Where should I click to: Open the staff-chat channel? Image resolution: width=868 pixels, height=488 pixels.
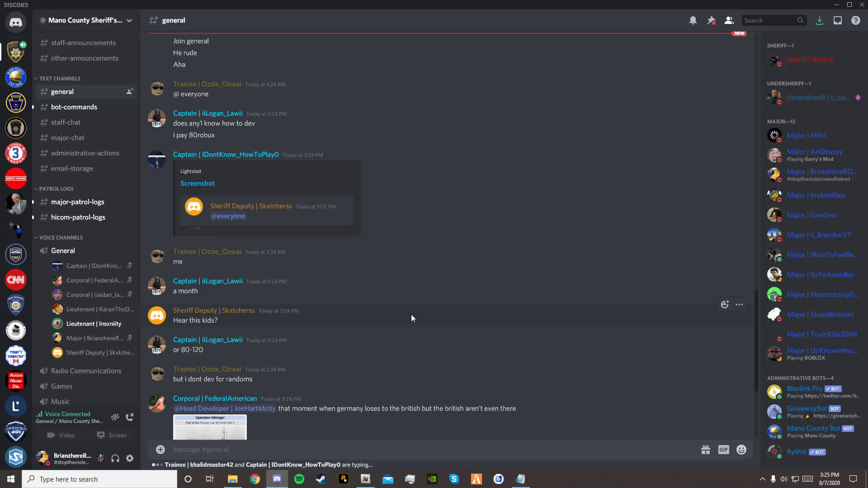66,122
